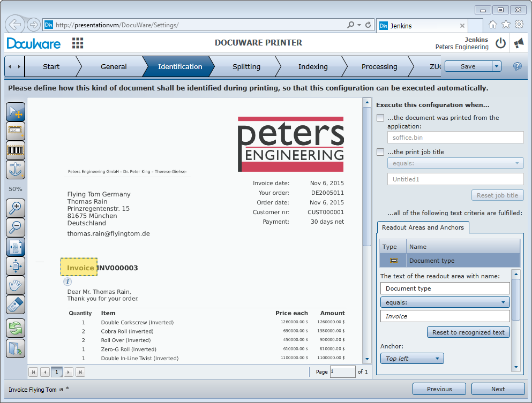Select the 'Document type' row in the list
This screenshot has height=403, width=532.
[x=449, y=261]
